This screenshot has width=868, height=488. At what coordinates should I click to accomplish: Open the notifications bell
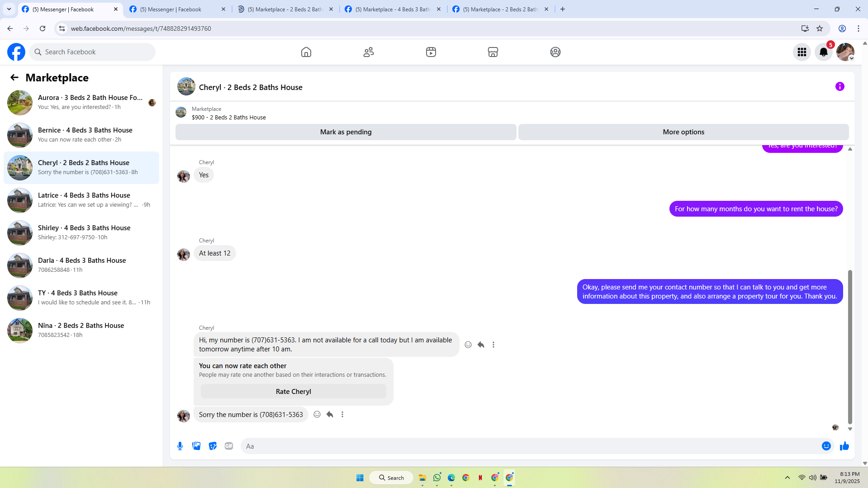tap(824, 52)
